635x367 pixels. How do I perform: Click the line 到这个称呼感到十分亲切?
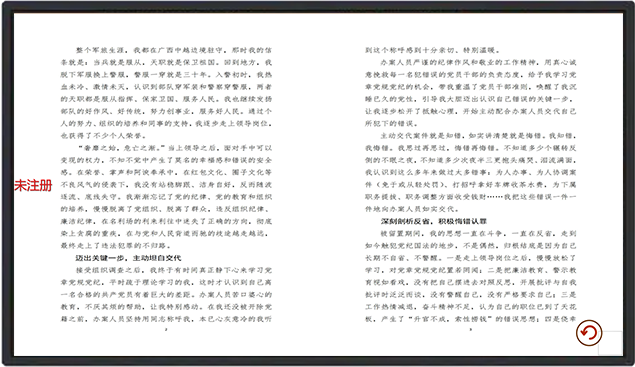click(433, 50)
